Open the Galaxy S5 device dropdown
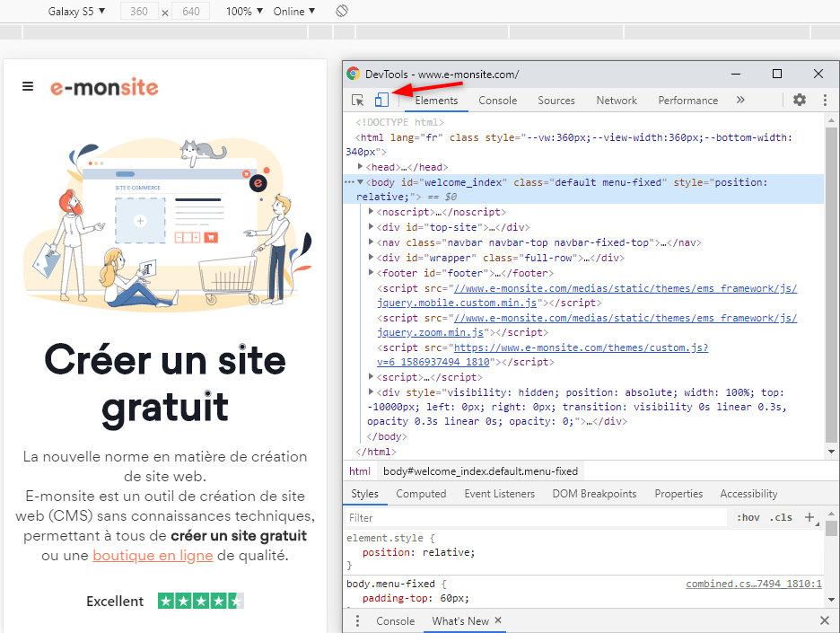Viewport: 840px width, 633px height. pyautogui.click(x=76, y=12)
